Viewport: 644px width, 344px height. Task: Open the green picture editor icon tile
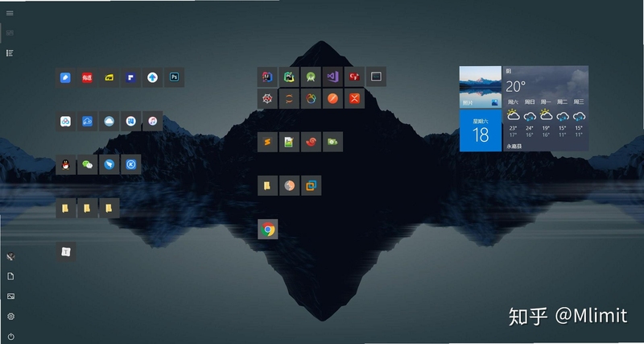pyautogui.click(x=289, y=143)
